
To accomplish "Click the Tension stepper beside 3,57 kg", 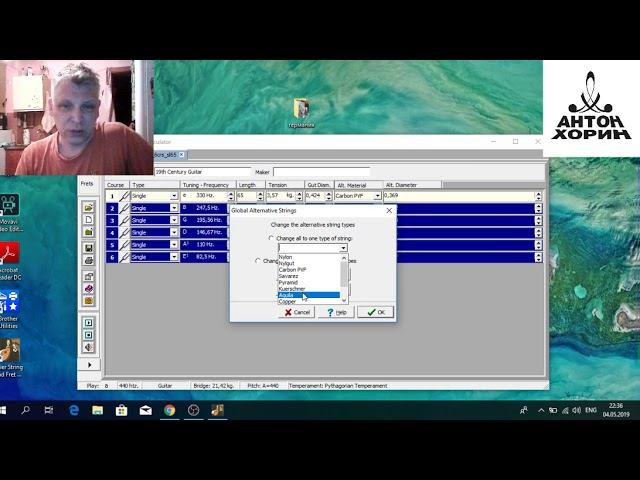I will tap(299, 196).
